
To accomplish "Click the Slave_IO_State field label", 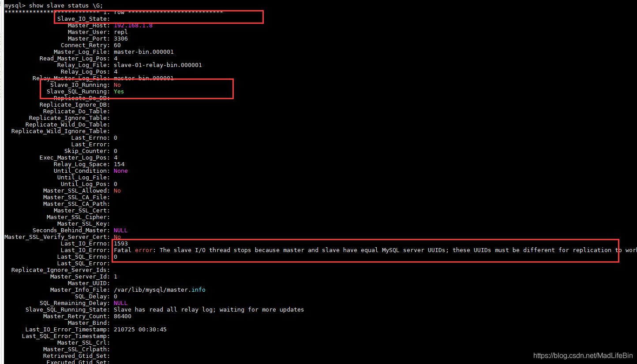I will [83, 19].
